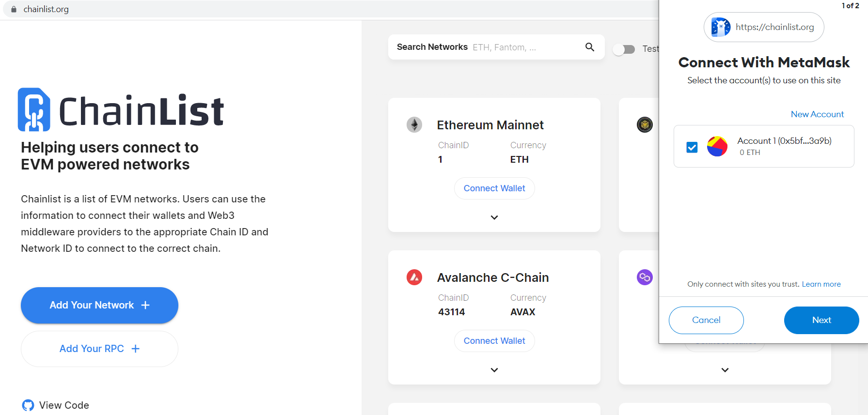Click the purple Polygon network icon
The image size is (868, 415).
[645, 277]
